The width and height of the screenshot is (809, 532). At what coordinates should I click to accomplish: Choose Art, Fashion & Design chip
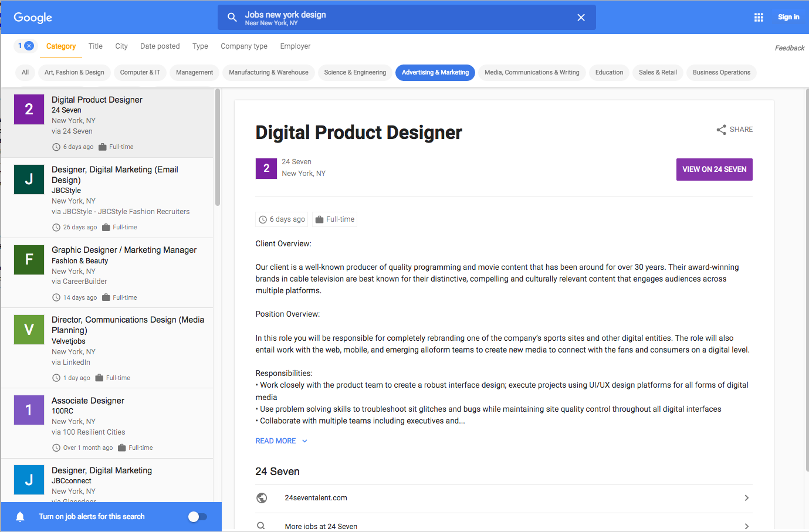click(75, 73)
